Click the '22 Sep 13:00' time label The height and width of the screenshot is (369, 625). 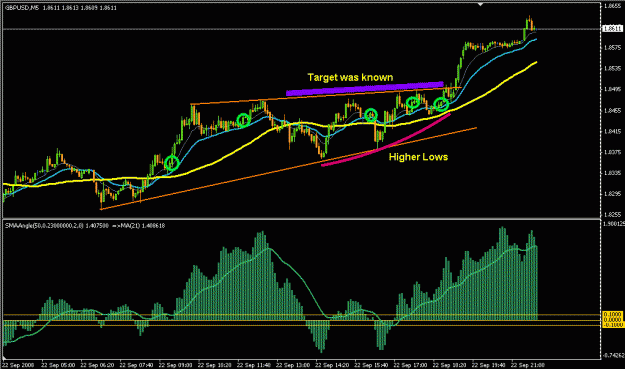tap(293, 365)
